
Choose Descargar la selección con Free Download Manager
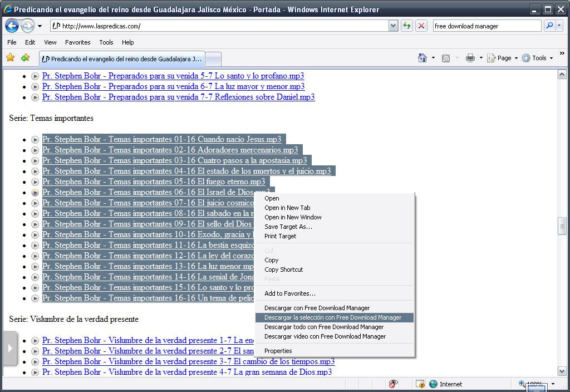pyautogui.click(x=335, y=317)
